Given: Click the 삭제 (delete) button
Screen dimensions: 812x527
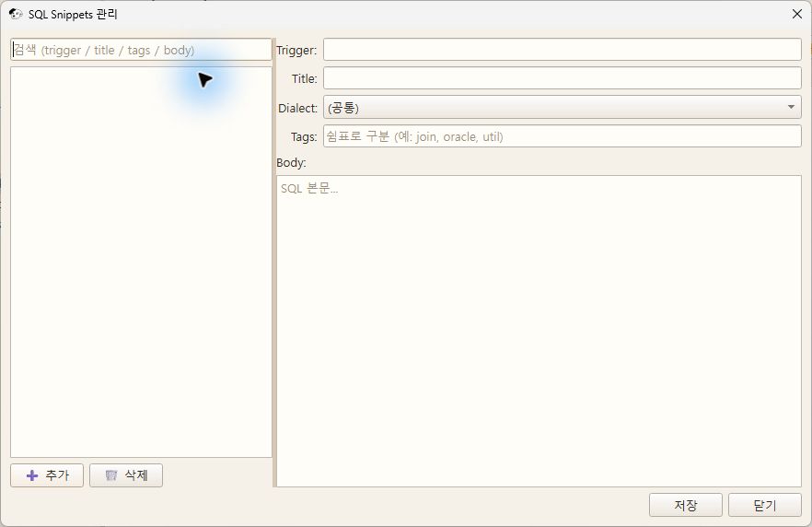Looking at the screenshot, I should click(x=126, y=475).
